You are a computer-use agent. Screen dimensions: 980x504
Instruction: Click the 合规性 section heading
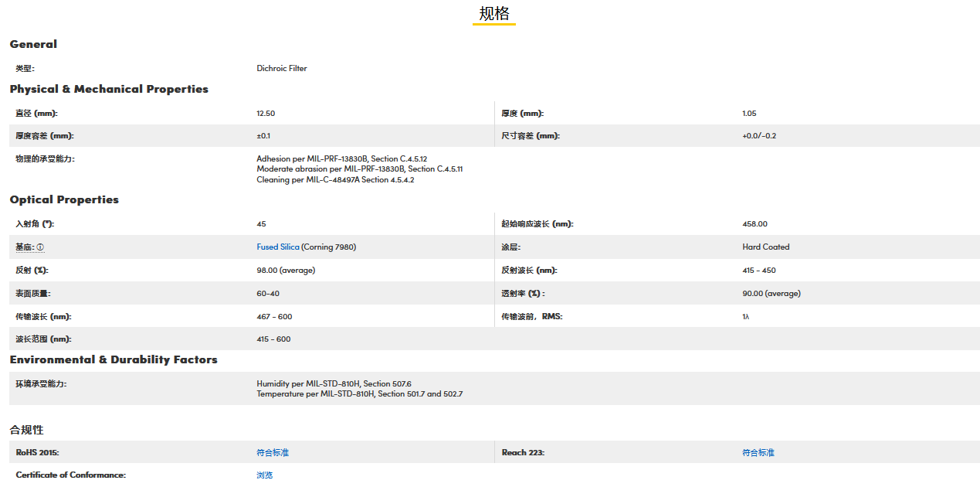point(27,429)
